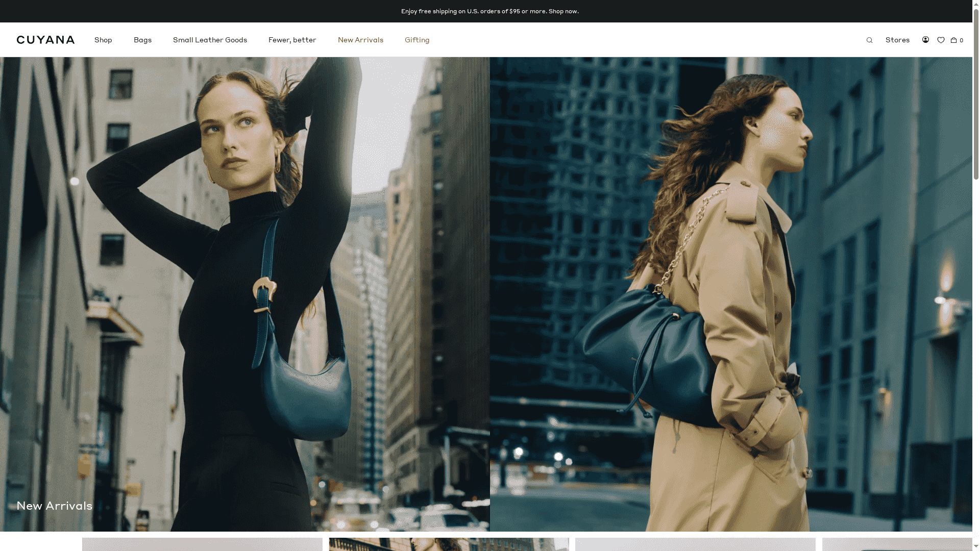View your wishlist via the heart icon
This screenshot has width=980, height=551.
pyautogui.click(x=941, y=40)
